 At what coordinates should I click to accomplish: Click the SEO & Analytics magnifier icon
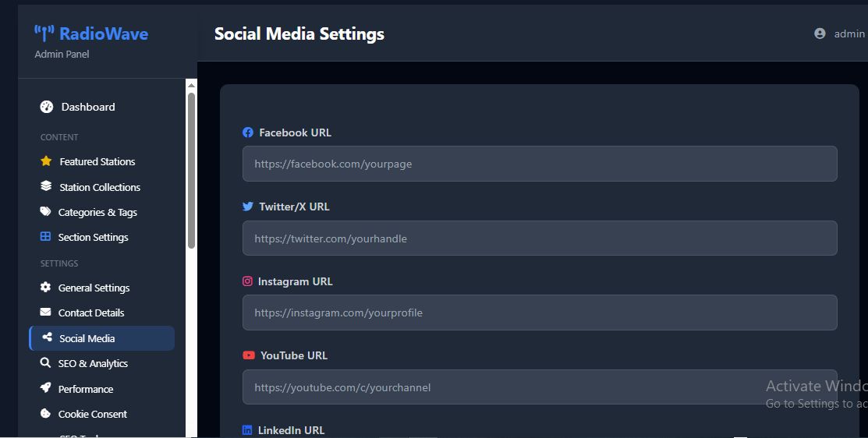(x=45, y=363)
